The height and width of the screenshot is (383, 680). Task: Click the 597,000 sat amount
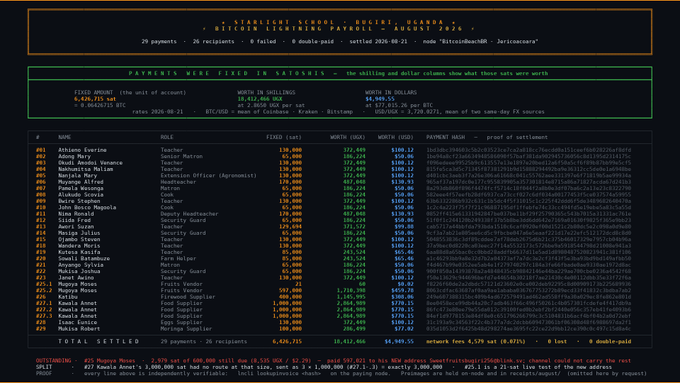291,290
